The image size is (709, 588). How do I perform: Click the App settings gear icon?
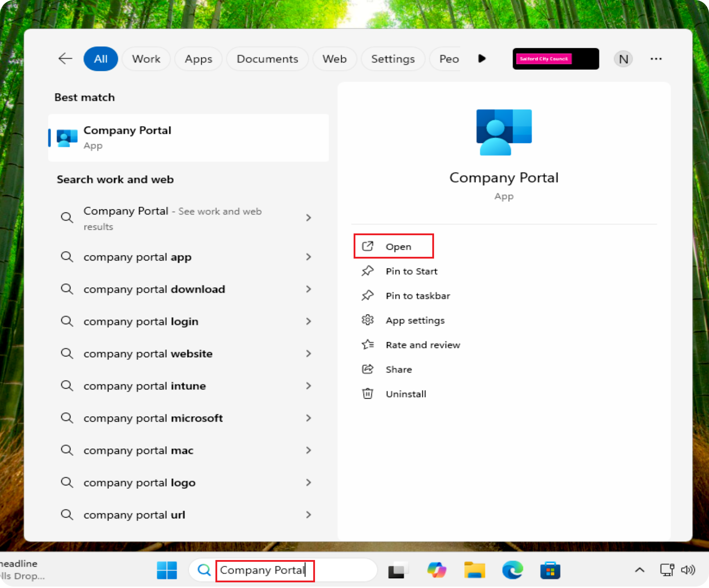pos(367,320)
